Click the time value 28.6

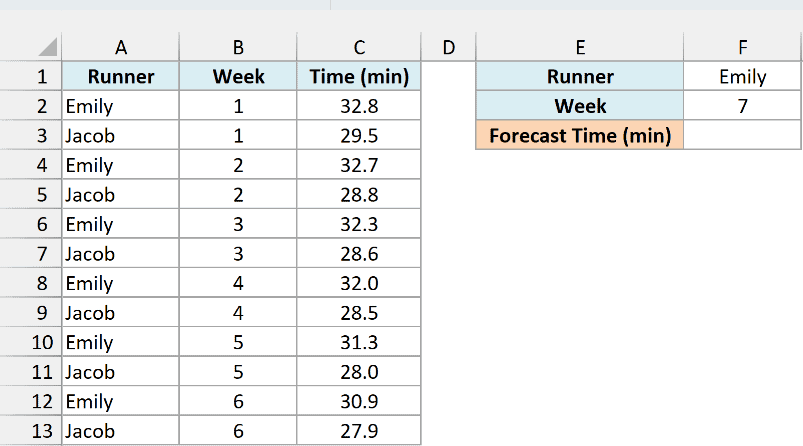pyautogui.click(x=359, y=253)
